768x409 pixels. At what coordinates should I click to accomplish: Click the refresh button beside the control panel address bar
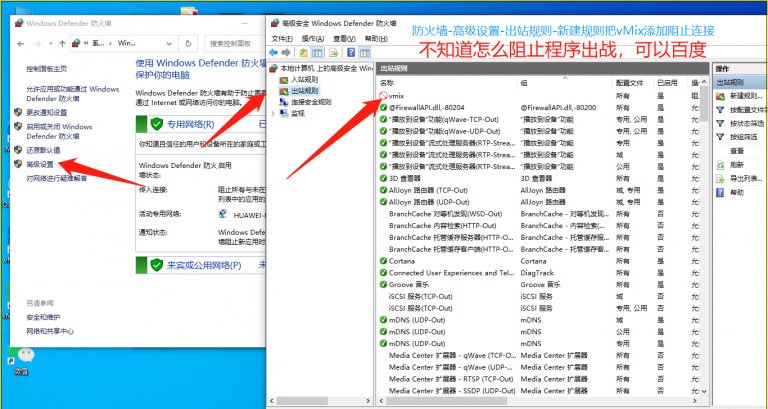188,44
